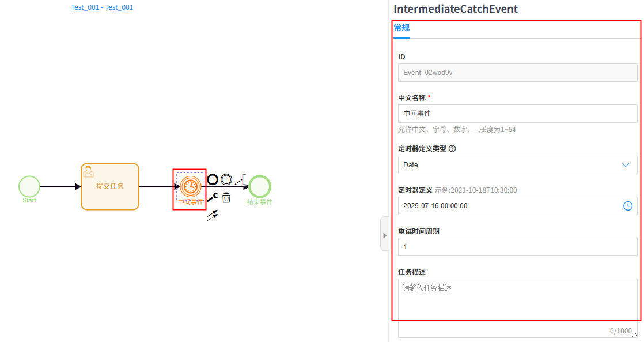644x342 pixels.
Task: Click the 定时器定义 date value field
Action: click(x=517, y=206)
